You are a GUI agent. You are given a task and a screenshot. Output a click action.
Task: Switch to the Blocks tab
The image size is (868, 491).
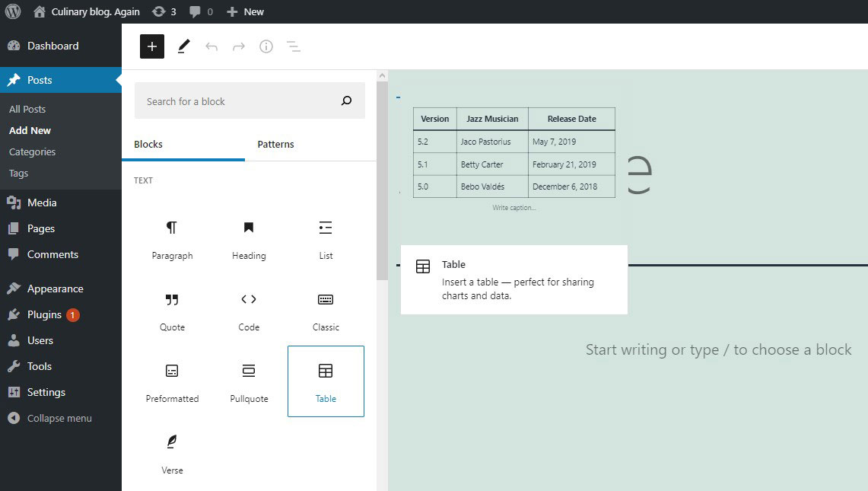[x=183, y=144]
